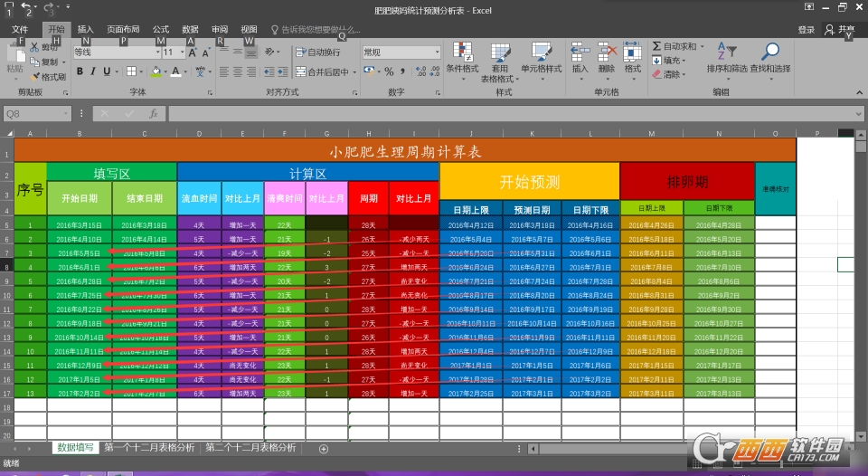Switch to the 公式 ribbon tab
The height and width of the screenshot is (476, 868).
(x=161, y=29)
